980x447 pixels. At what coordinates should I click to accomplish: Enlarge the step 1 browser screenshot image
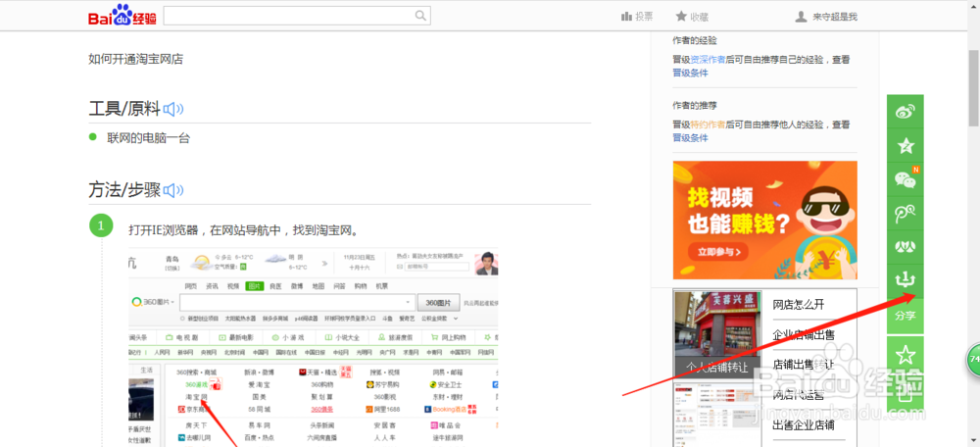click(x=314, y=347)
